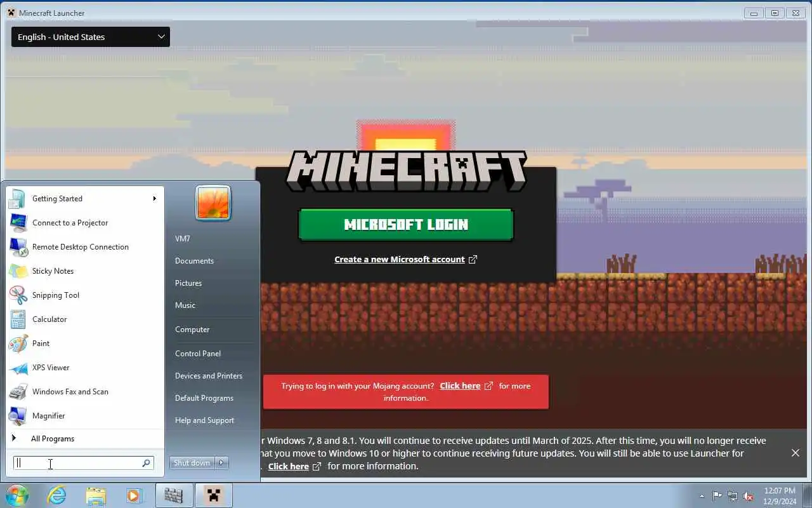Open the Snipping Tool scissors icon
Screen dimensions: 812x508
18,295
